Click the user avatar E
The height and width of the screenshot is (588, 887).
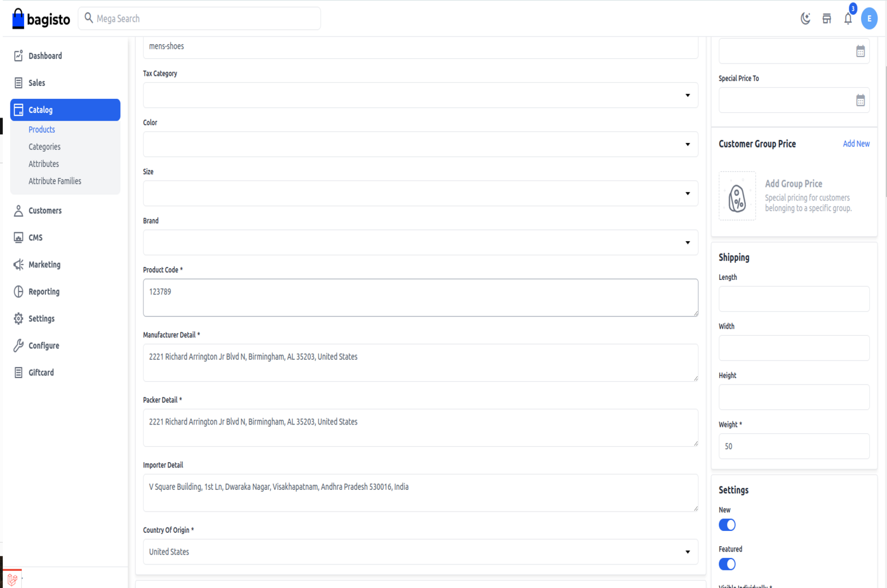[869, 19]
